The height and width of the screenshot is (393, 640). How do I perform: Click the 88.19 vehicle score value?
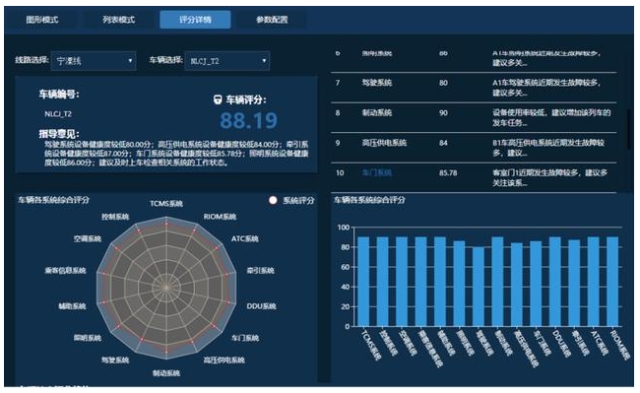click(249, 120)
